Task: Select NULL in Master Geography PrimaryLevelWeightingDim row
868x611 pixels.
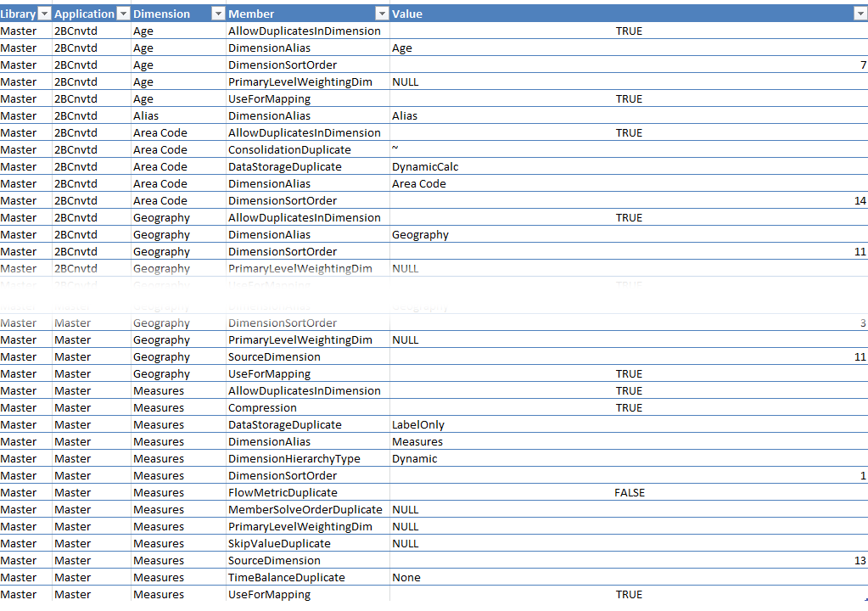Action: (x=629, y=339)
